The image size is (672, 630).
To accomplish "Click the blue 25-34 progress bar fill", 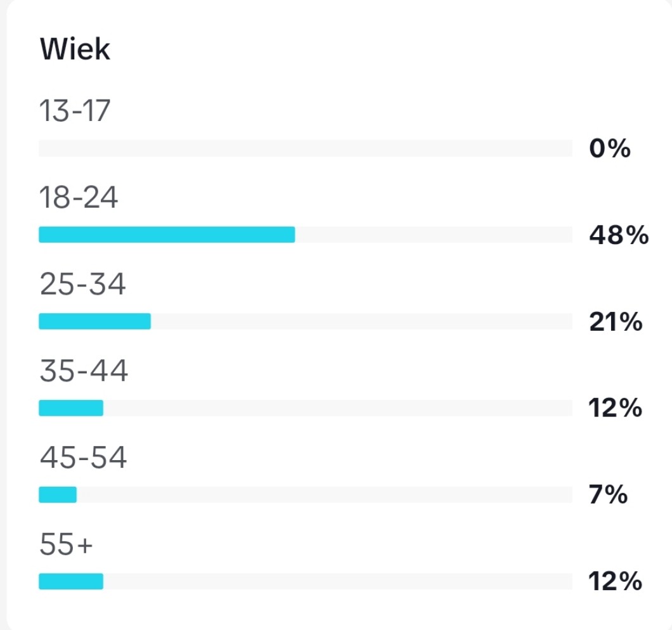I will point(94,321).
